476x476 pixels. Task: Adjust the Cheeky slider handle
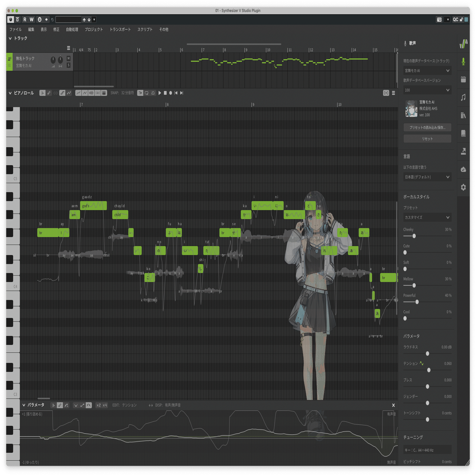point(414,236)
